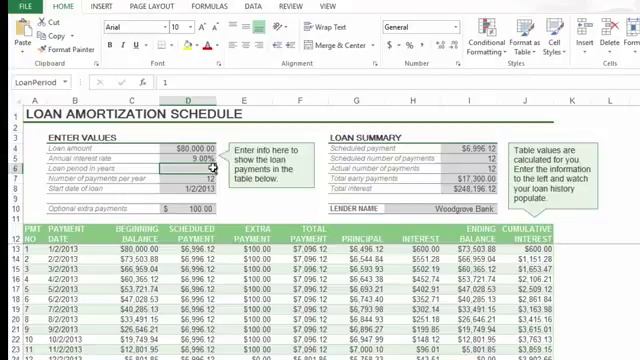Middle align the cell contents
The height and width of the screenshot is (360, 640).
click(x=246, y=27)
